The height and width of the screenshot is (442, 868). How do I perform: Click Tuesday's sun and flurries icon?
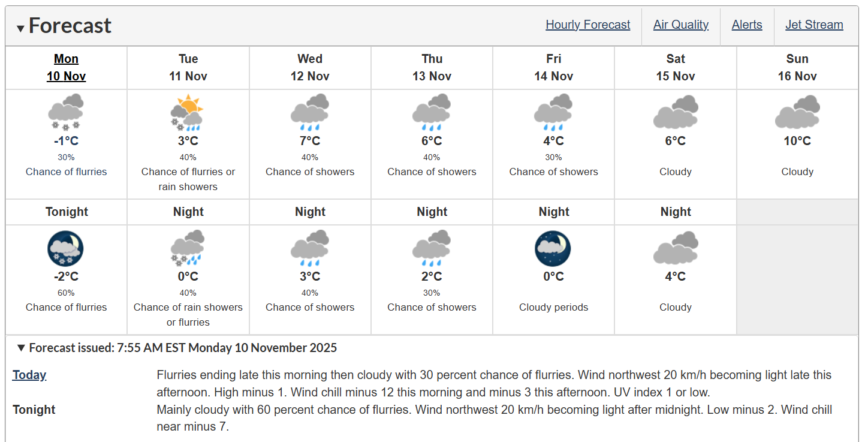[x=188, y=112]
